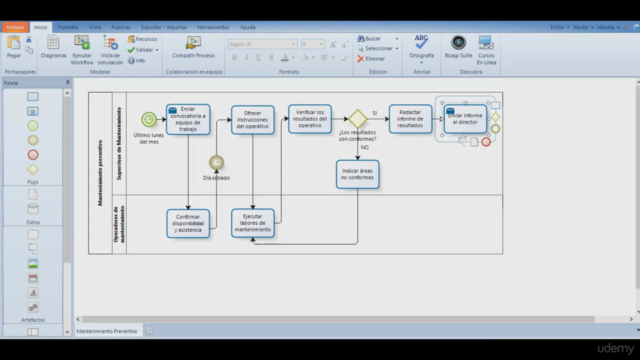The height and width of the screenshot is (360, 640).
Task: Click the new diagram tab icon
Action: (150, 331)
